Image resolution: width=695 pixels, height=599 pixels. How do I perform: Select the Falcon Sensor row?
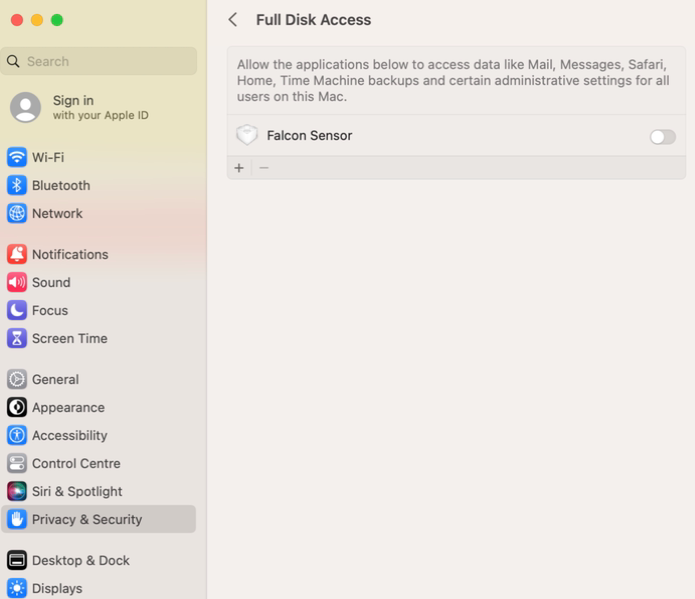pos(456,136)
